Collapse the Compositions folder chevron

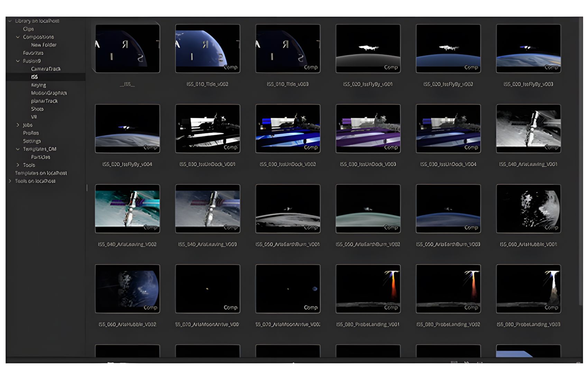(x=18, y=37)
